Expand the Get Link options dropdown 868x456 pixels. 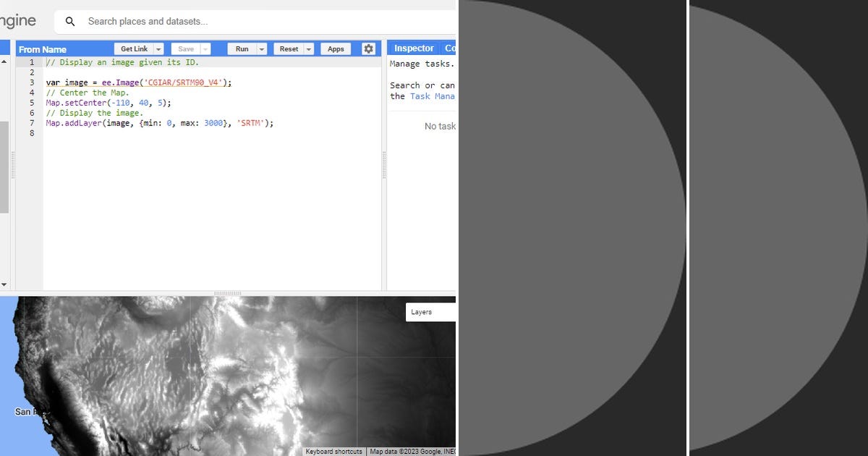158,48
